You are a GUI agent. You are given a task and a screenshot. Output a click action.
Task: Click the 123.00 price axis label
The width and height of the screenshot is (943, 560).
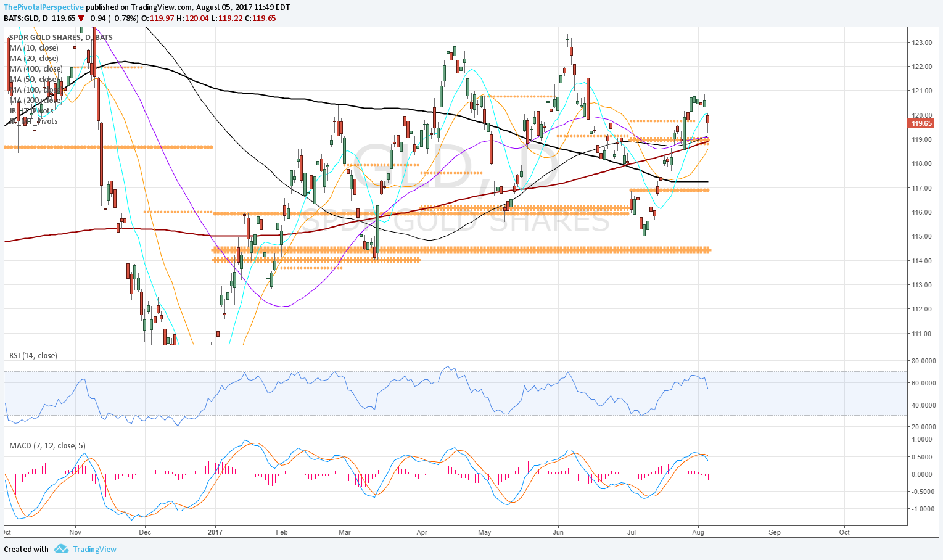921,43
